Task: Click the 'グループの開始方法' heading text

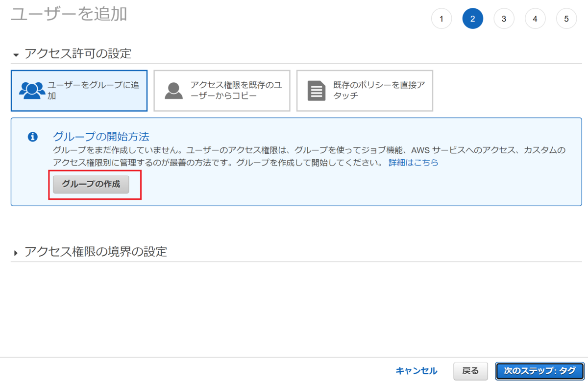Action: [x=101, y=137]
